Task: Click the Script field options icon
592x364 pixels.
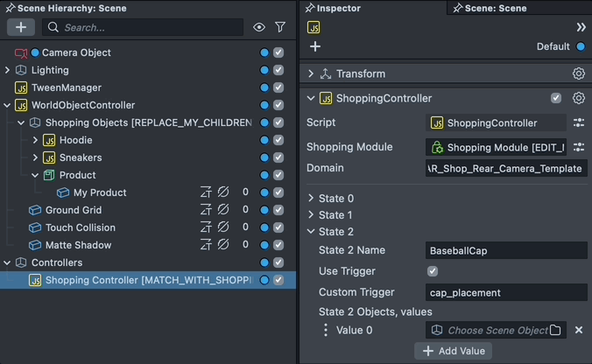Action: (579, 122)
